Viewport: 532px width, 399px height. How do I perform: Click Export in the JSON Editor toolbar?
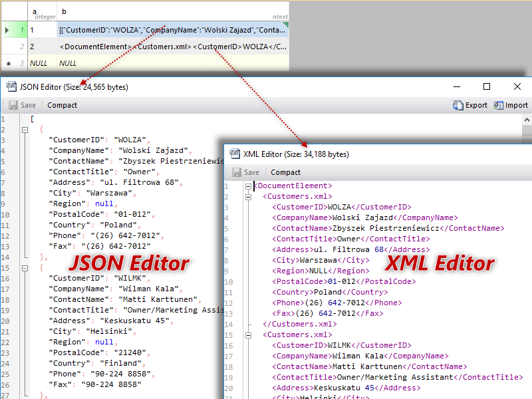click(x=470, y=105)
